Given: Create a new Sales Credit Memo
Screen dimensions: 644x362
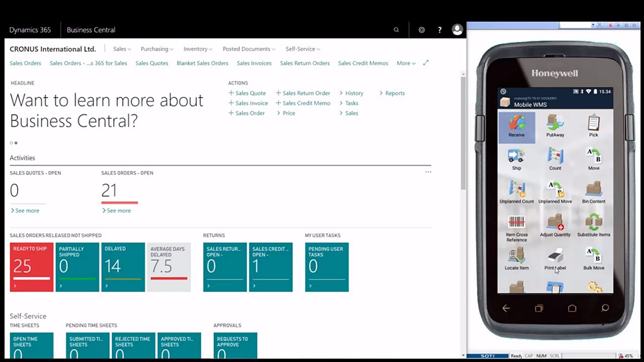Looking at the screenshot, I should click(303, 103).
